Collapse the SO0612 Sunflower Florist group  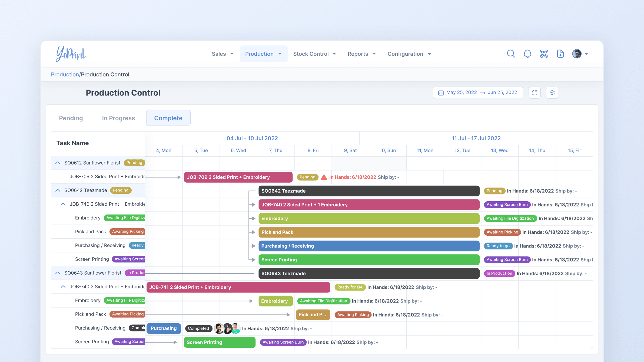[58, 163]
